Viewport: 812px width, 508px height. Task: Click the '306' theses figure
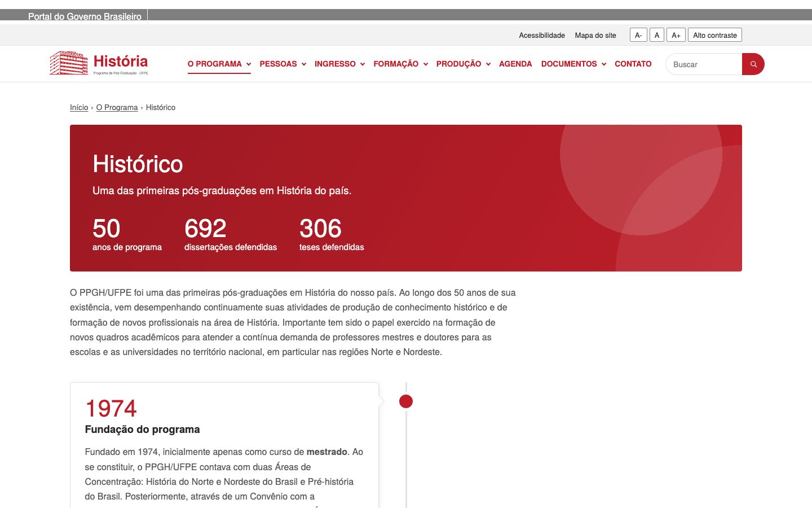click(320, 229)
